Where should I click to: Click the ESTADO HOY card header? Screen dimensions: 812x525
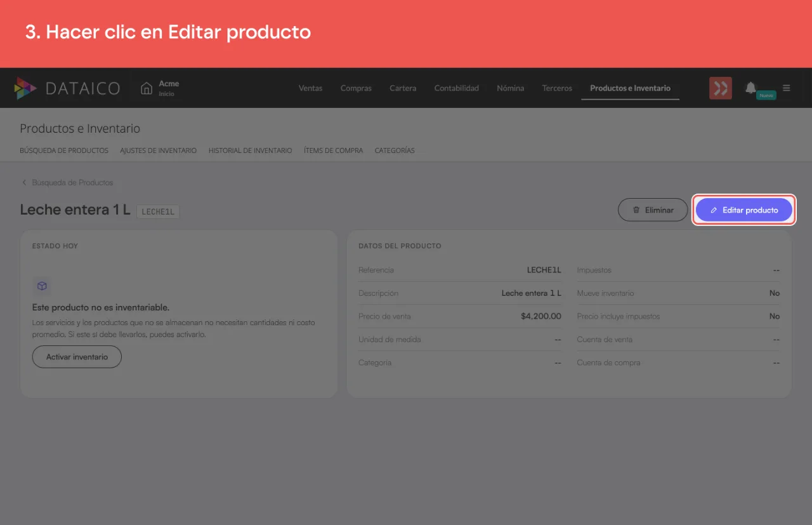(x=55, y=246)
